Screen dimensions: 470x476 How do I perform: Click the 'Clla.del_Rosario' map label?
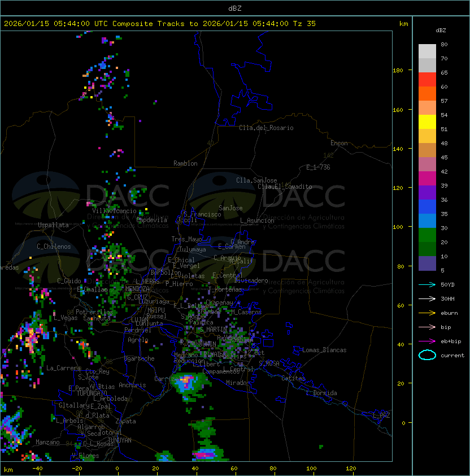coord(266,128)
